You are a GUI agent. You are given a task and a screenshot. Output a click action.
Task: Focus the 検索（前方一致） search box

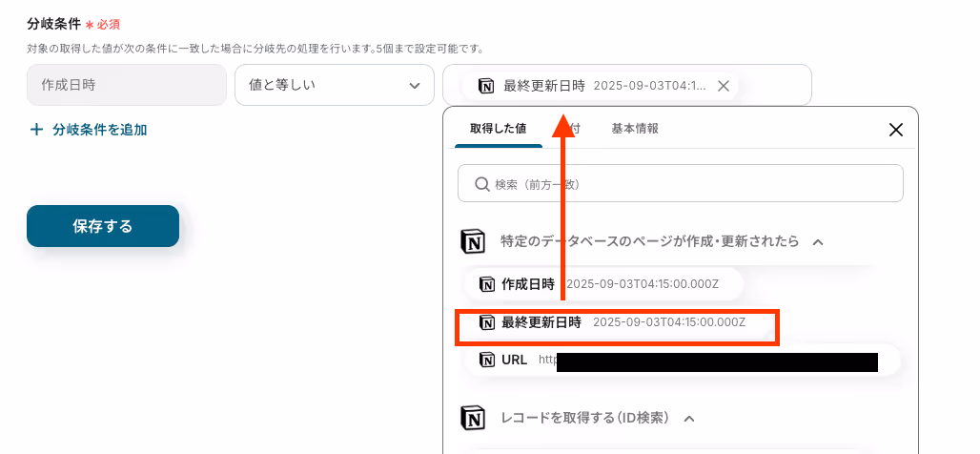tap(680, 183)
